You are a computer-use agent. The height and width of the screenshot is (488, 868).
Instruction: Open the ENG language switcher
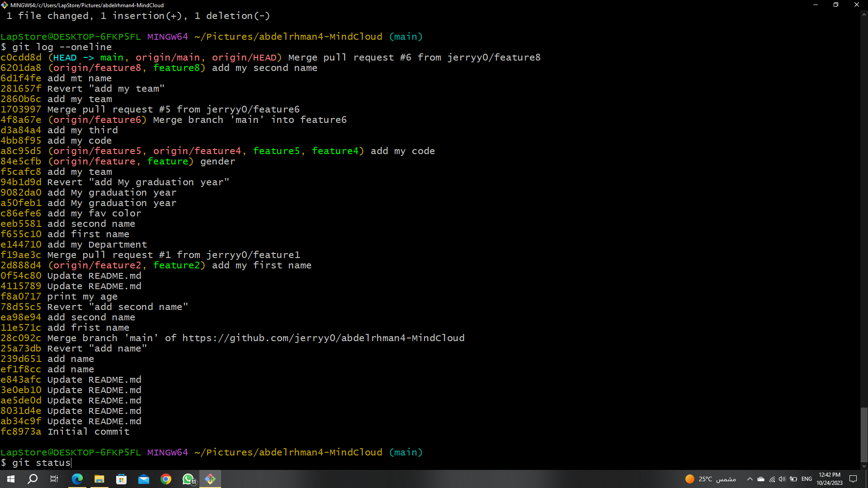[807, 479]
